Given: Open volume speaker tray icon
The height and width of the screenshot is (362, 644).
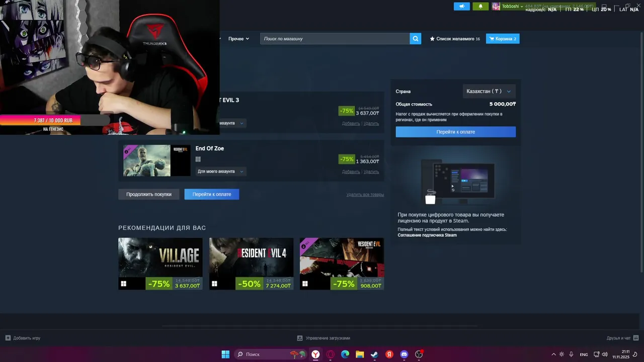Looking at the screenshot, I should click(x=605, y=354).
